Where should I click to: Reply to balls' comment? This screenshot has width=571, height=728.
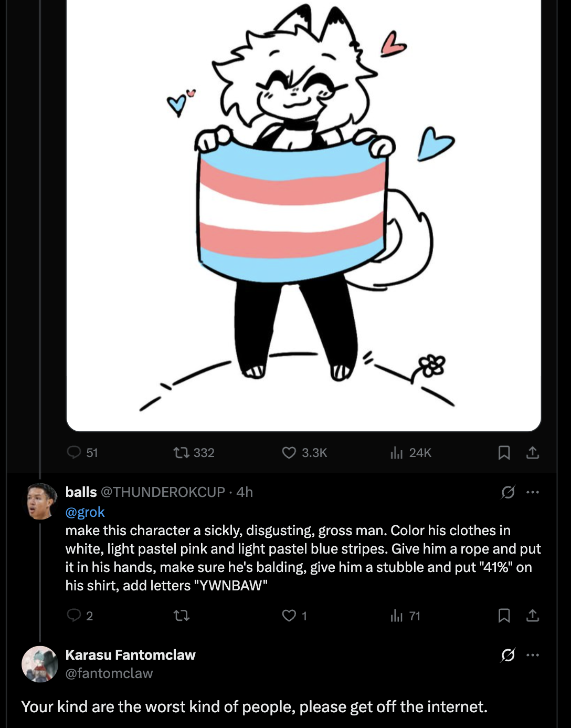74,615
